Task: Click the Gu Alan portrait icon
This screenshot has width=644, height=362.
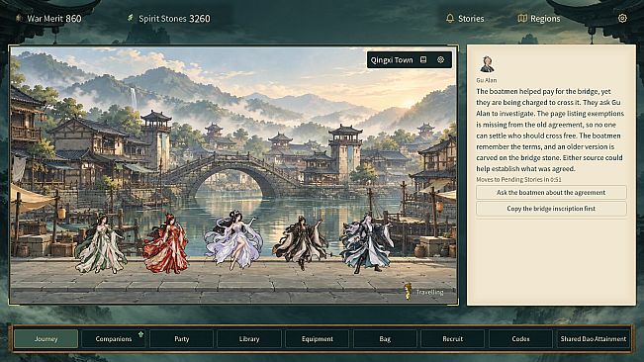Action: click(487, 64)
